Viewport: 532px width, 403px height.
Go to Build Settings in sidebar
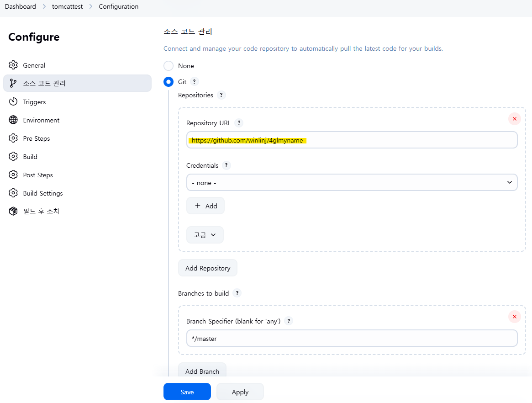point(43,193)
